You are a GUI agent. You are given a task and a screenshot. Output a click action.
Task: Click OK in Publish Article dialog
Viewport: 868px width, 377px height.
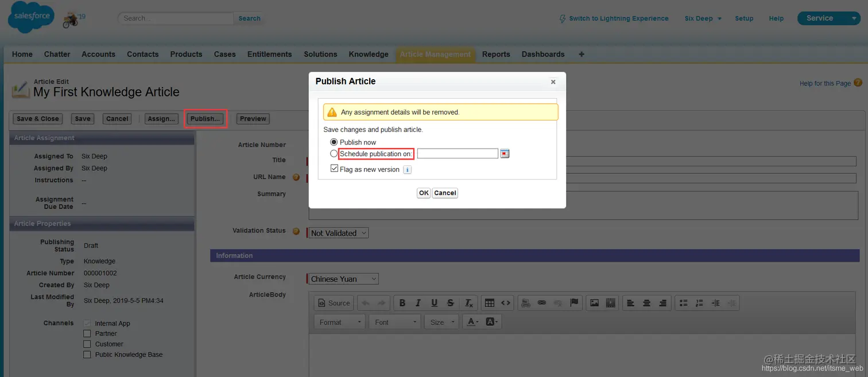(x=424, y=193)
